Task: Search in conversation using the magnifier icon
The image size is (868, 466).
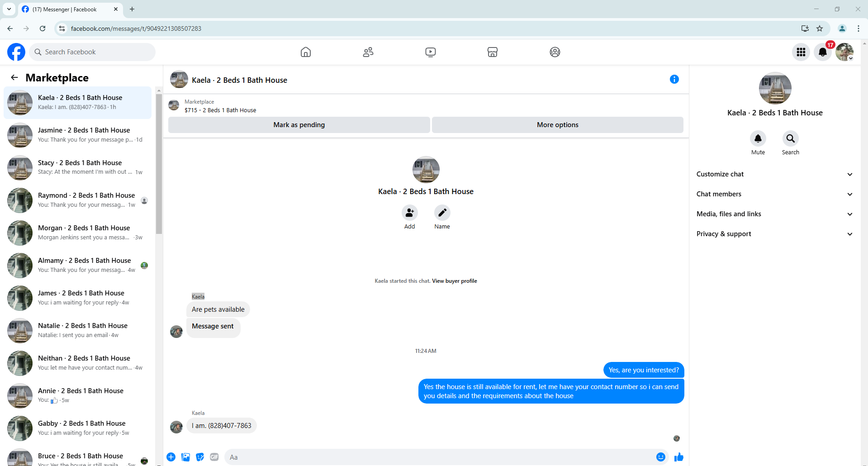Action: point(791,138)
